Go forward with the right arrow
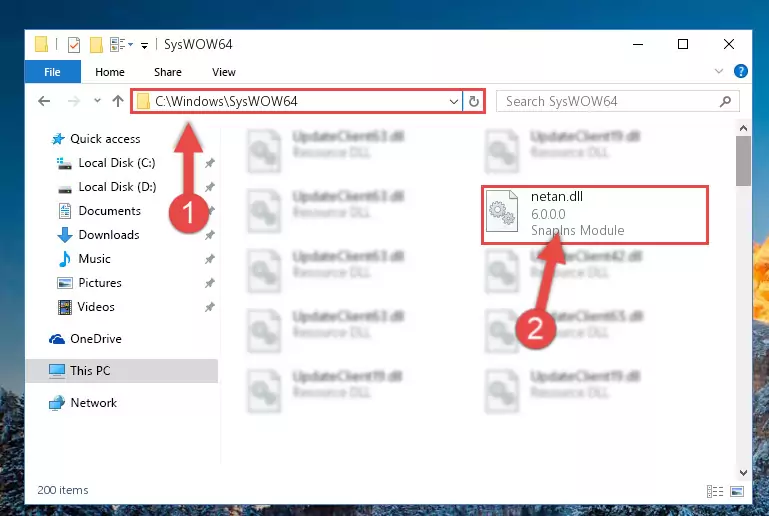 [x=74, y=102]
